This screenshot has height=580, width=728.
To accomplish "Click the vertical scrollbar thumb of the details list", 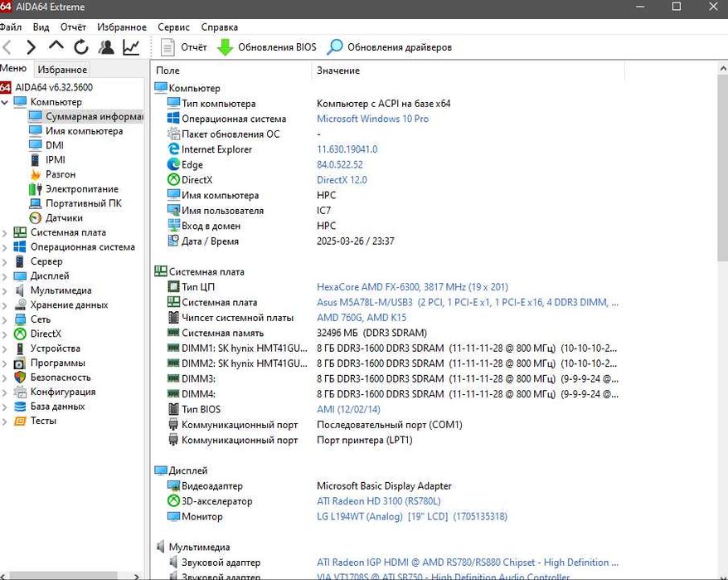I will pyautogui.click(x=723, y=168).
